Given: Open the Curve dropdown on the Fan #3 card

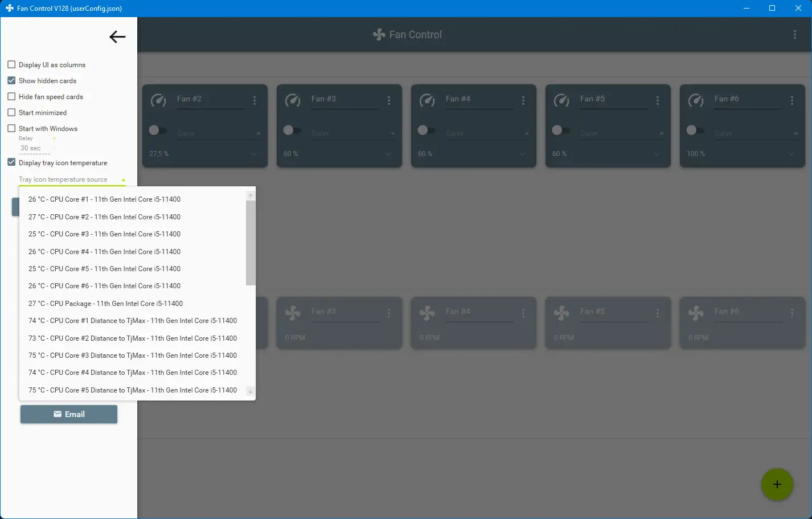Looking at the screenshot, I should click(354, 133).
